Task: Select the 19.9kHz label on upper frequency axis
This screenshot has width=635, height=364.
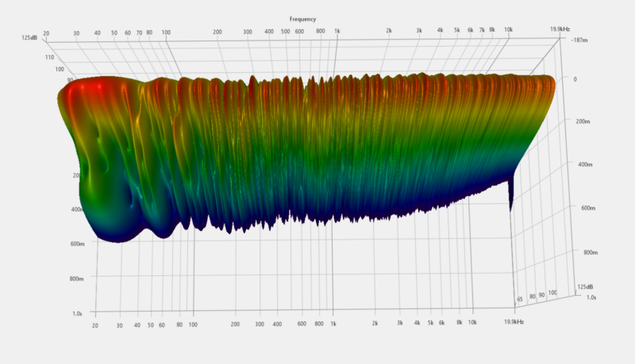Action: click(560, 29)
